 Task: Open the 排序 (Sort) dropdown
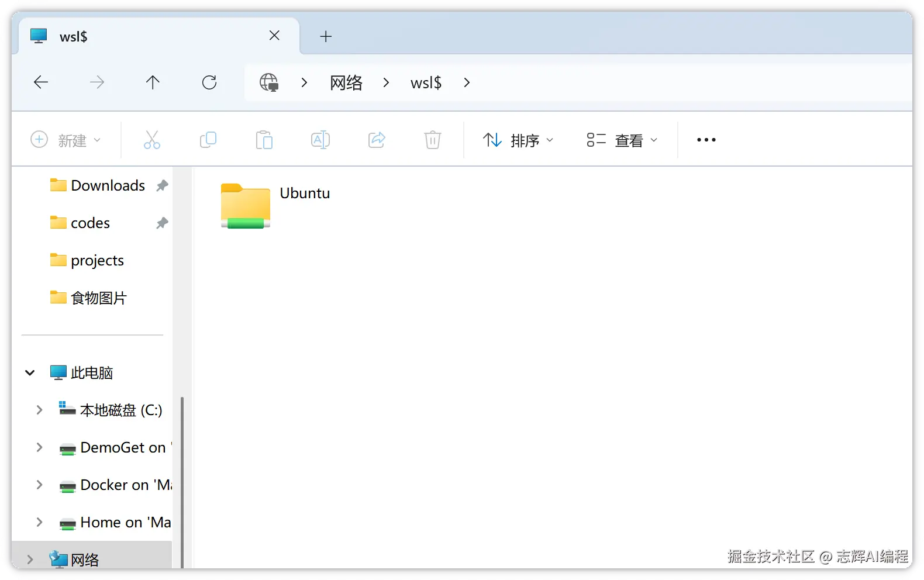[518, 140]
